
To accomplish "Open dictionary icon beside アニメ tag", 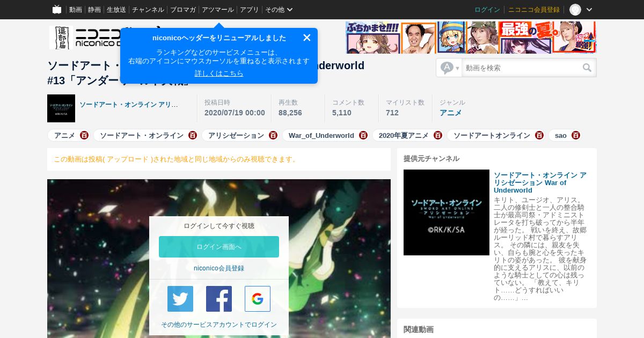I will pyautogui.click(x=84, y=135).
